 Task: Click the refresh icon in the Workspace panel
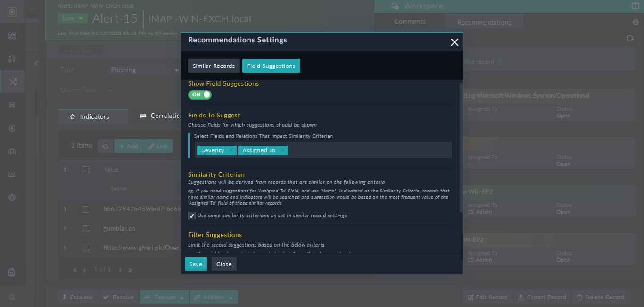click(x=630, y=38)
